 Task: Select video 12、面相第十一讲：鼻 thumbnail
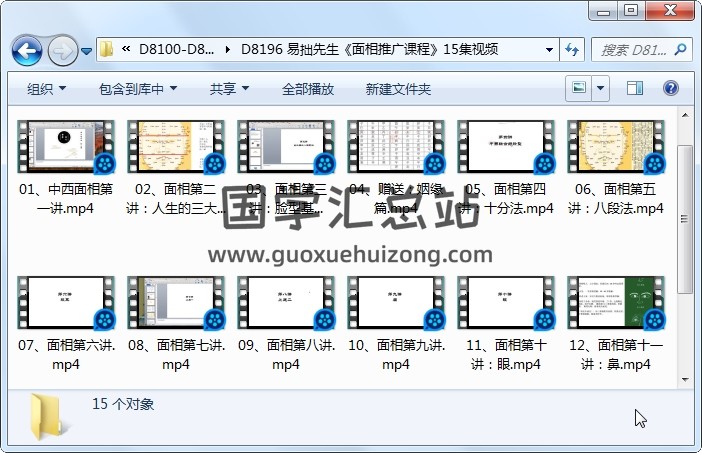pos(616,303)
